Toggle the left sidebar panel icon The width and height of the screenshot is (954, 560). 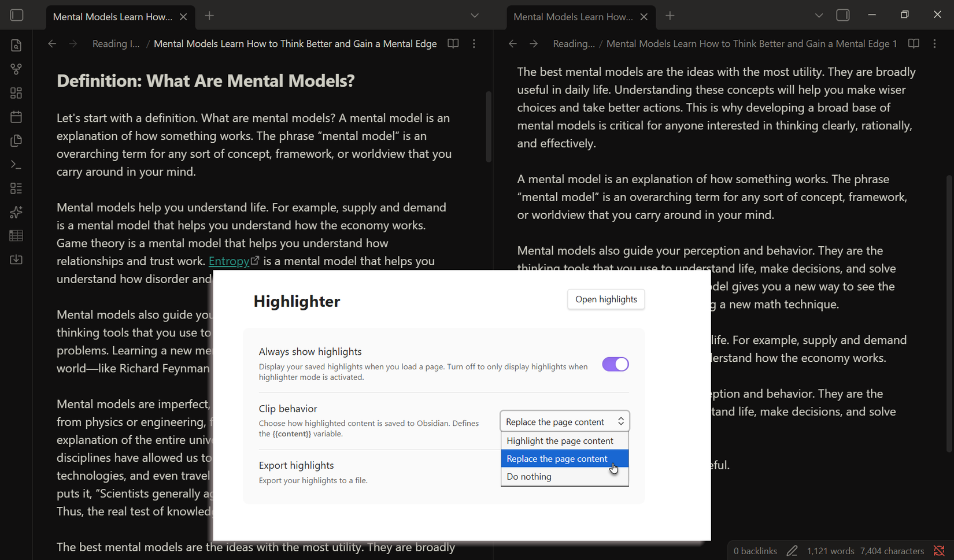[x=17, y=16]
